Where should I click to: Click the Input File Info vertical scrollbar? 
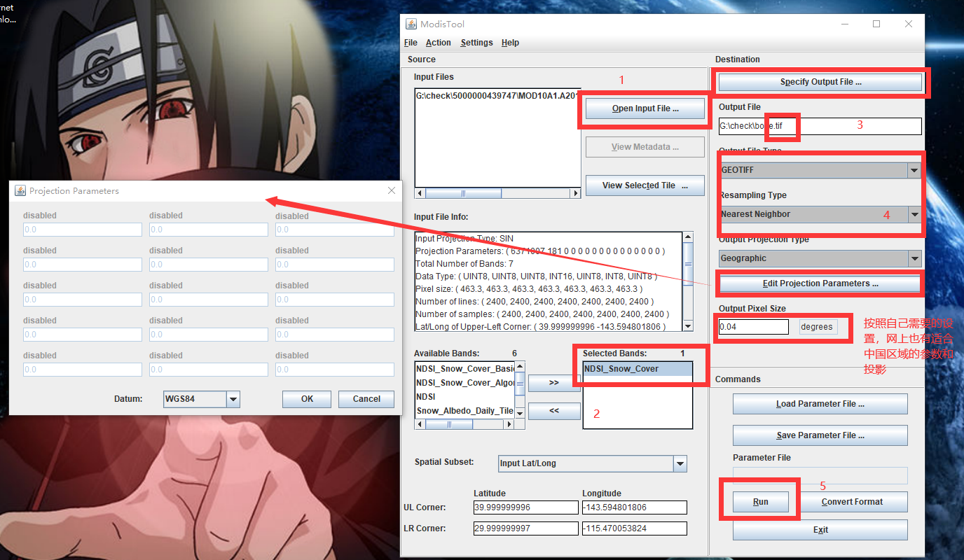click(688, 281)
